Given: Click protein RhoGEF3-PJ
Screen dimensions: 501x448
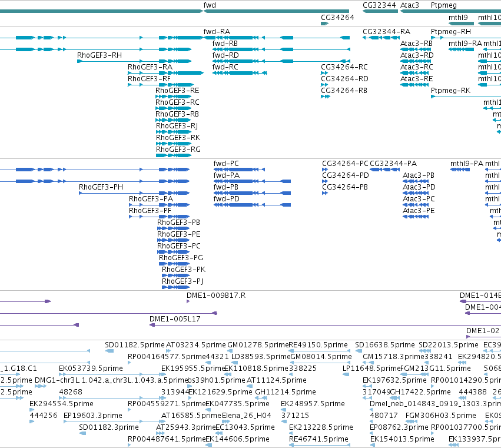Looking at the screenshot, I should pos(176,288).
